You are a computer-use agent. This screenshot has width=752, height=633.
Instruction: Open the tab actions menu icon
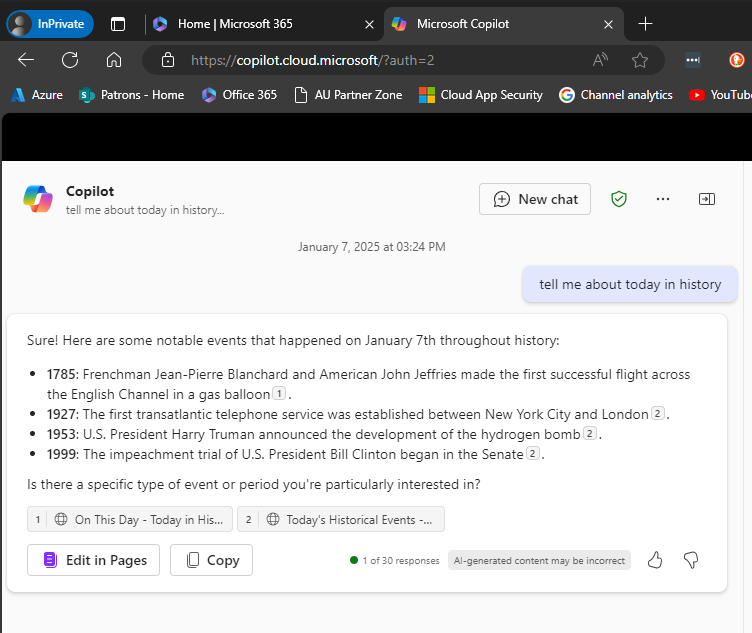(x=118, y=23)
